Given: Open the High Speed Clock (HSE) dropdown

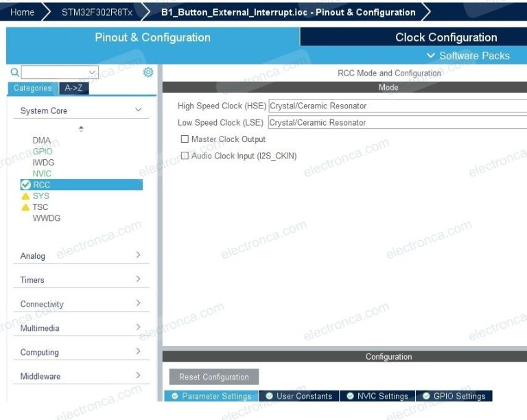Looking at the screenshot, I should 397,106.
